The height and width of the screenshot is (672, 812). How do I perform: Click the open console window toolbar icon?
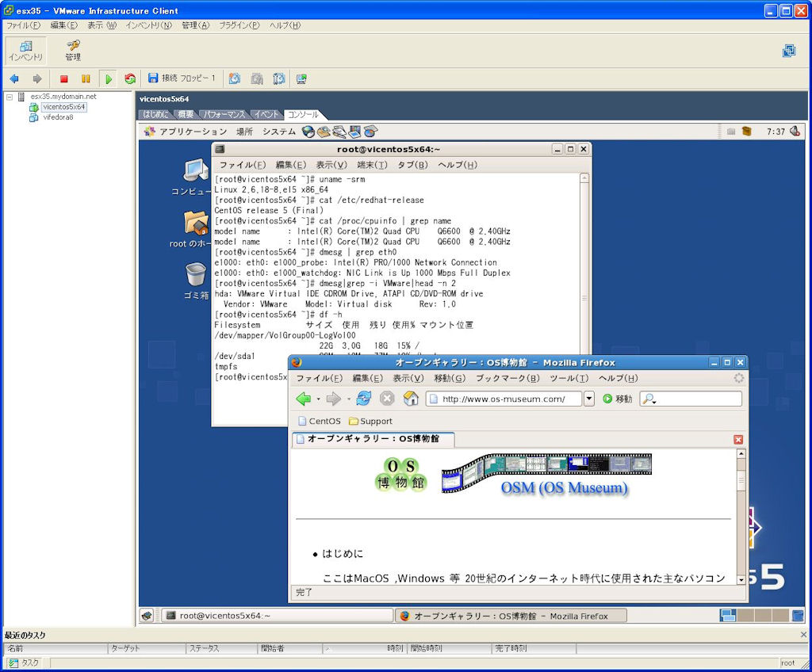coord(301,78)
